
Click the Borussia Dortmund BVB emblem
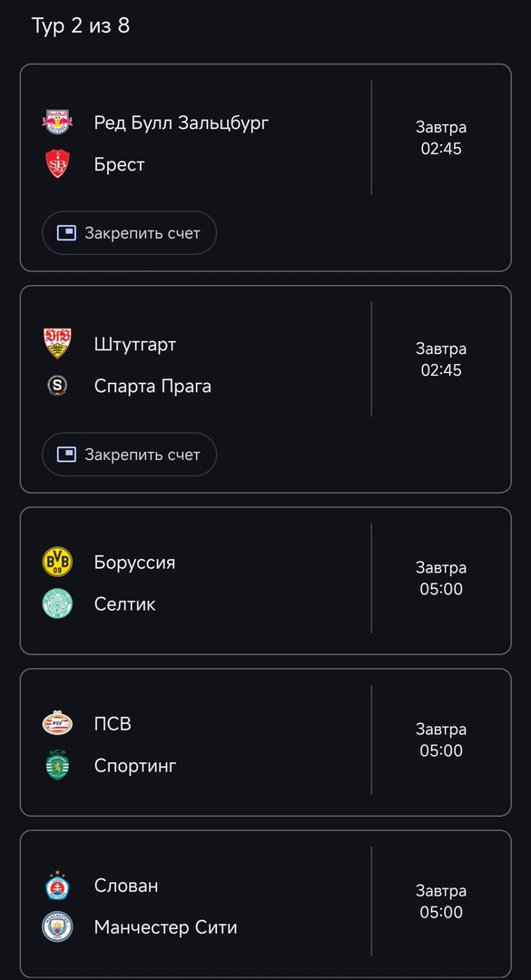pos(58,562)
